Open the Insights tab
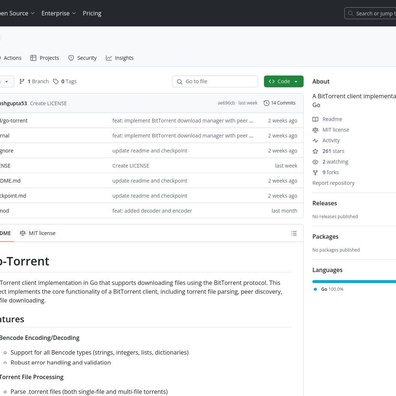 (120, 58)
